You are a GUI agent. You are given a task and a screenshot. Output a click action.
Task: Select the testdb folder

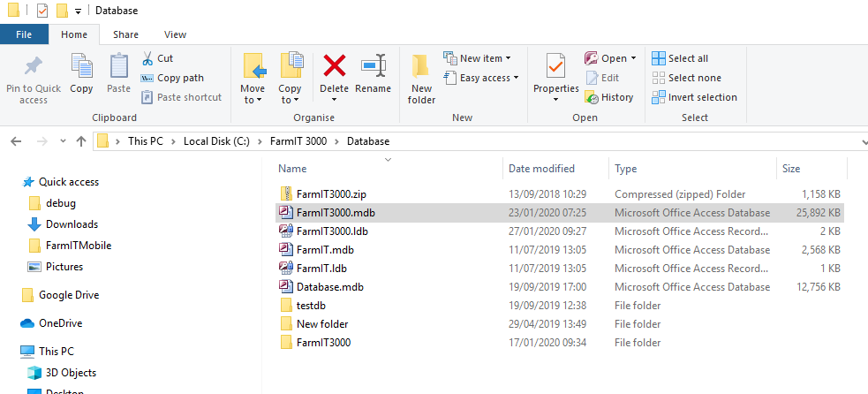tap(560, 306)
